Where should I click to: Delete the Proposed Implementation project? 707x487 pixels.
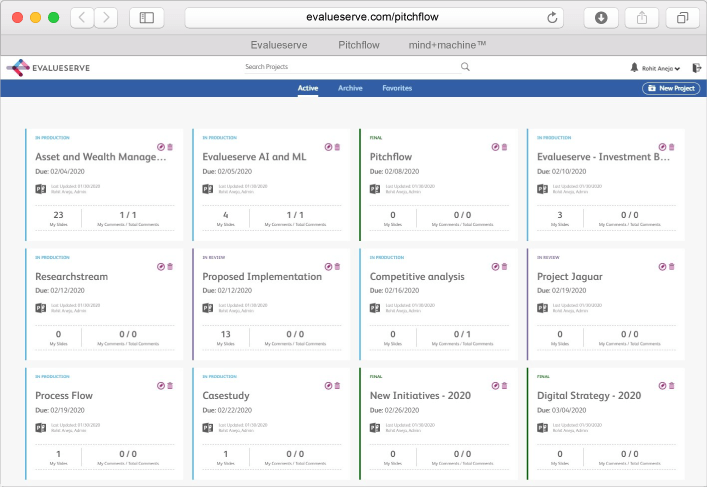click(337, 266)
